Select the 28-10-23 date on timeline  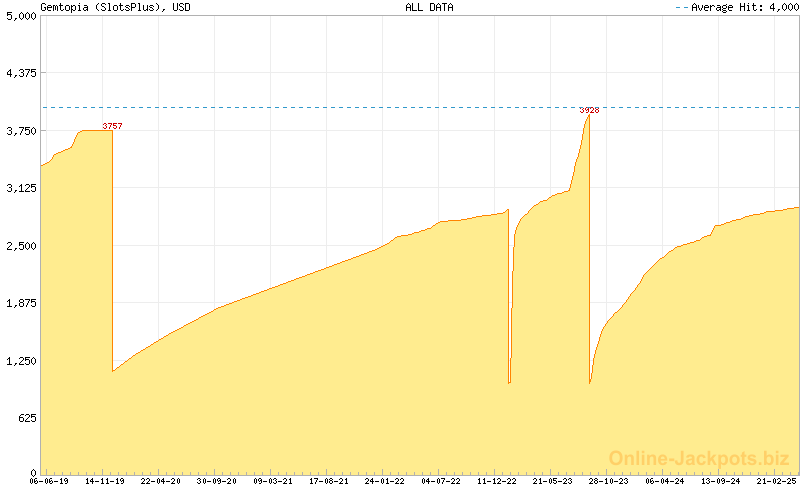pos(609,481)
